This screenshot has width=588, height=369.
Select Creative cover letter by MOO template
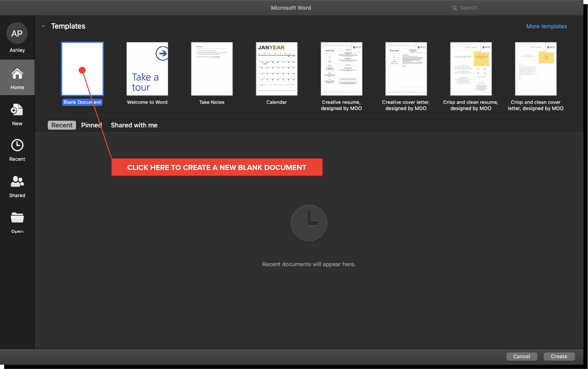[406, 69]
